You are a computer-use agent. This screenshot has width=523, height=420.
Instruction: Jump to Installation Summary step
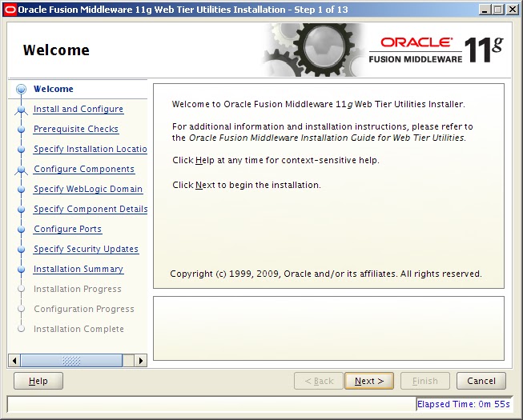pyautogui.click(x=78, y=269)
